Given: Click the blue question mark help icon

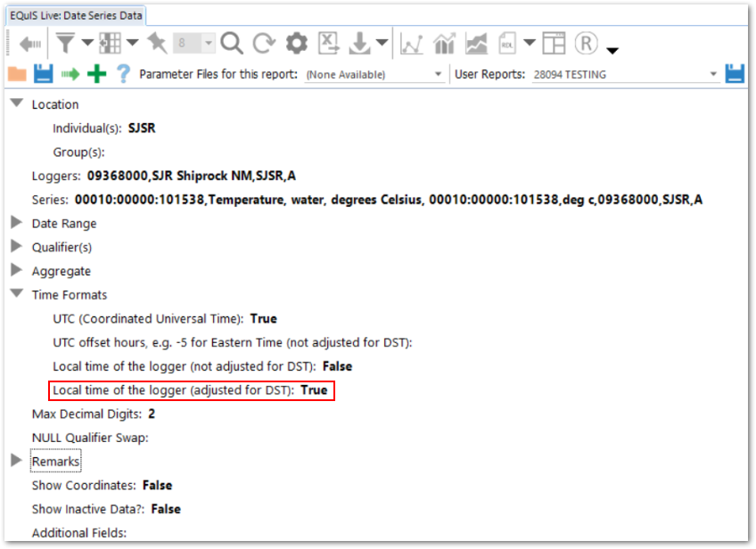Looking at the screenshot, I should (x=123, y=74).
